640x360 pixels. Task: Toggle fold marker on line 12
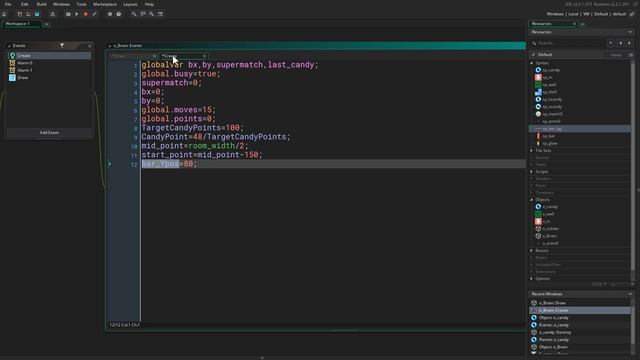[110, 164]
